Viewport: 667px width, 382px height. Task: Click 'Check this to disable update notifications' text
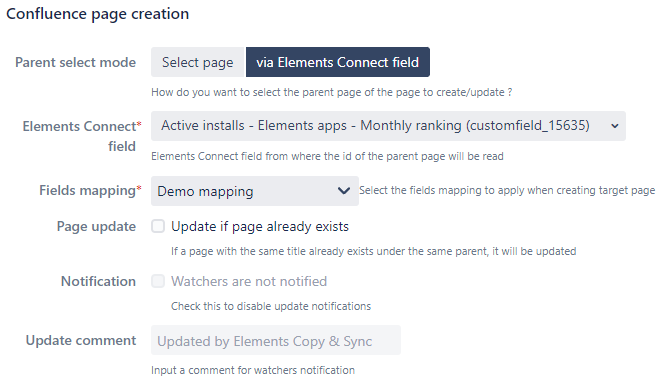pos(271,306)
